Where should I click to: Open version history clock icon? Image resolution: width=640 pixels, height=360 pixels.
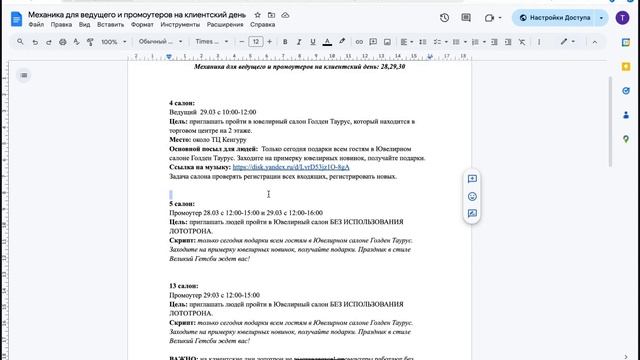[444, 18]
